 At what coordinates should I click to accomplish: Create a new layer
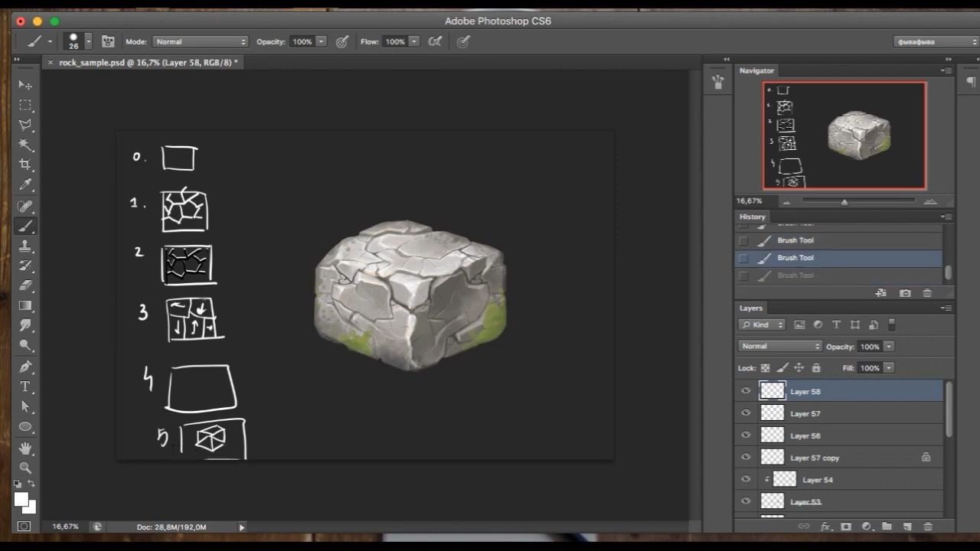[907, 527]
